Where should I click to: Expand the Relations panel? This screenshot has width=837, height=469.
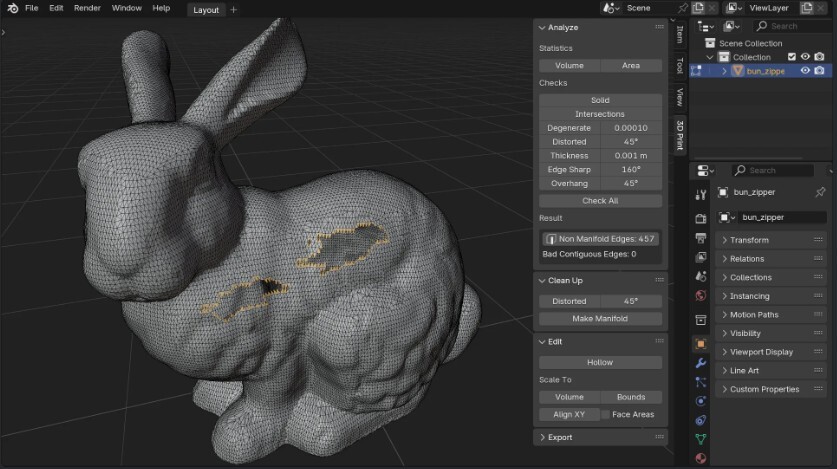coord(724,259)
